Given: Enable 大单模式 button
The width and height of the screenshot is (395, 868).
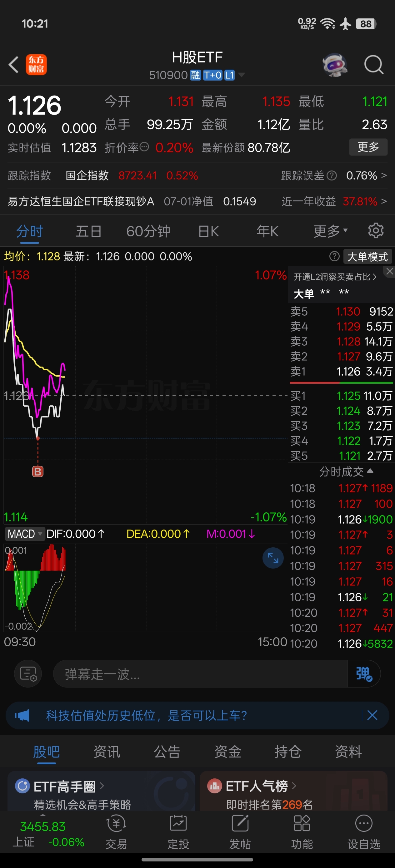Looking at the screenshot, I should (368, 256).
